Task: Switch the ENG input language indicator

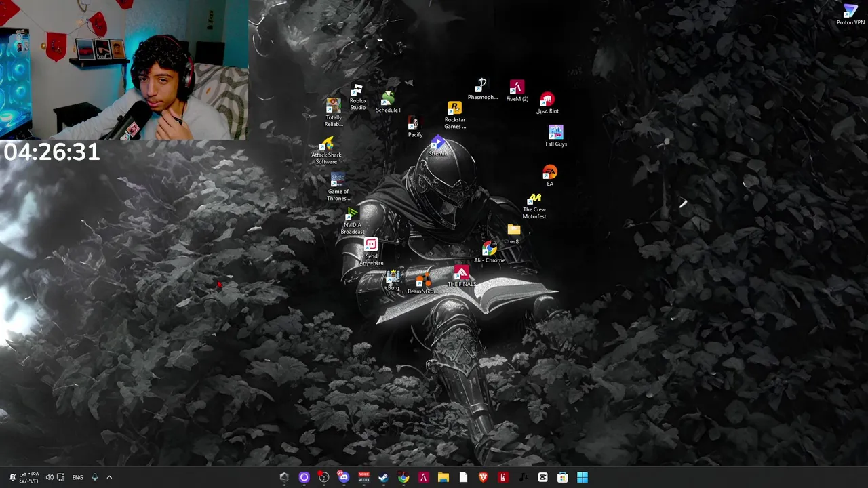Action: click(x=77, y=477)
